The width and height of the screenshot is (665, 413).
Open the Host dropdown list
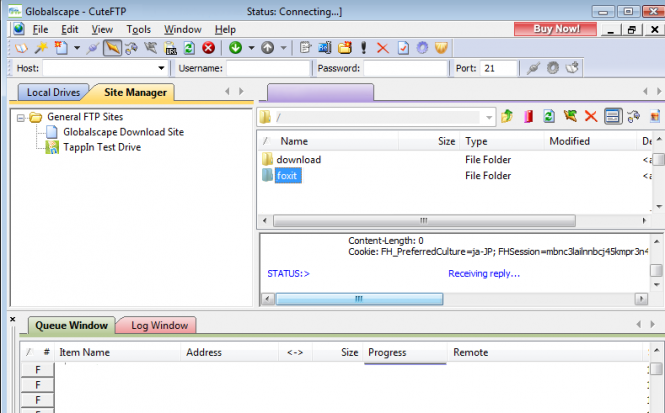(x=161, y=68)
